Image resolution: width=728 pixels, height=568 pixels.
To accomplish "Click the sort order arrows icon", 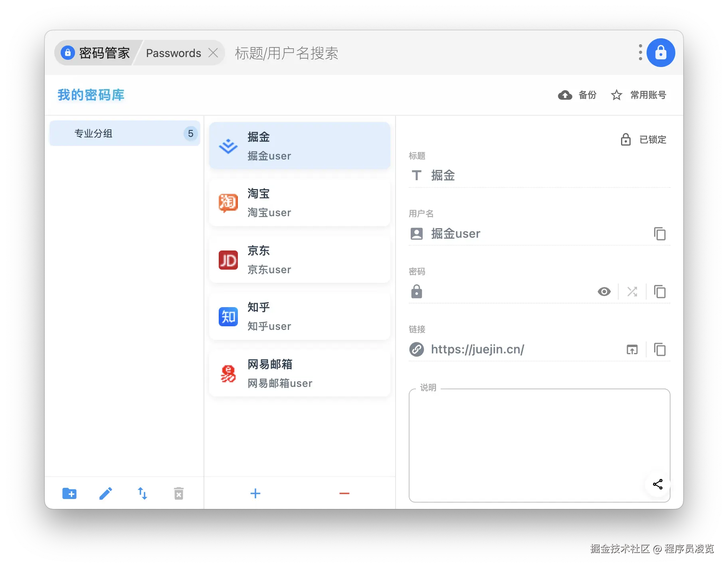I will point(142,493).
